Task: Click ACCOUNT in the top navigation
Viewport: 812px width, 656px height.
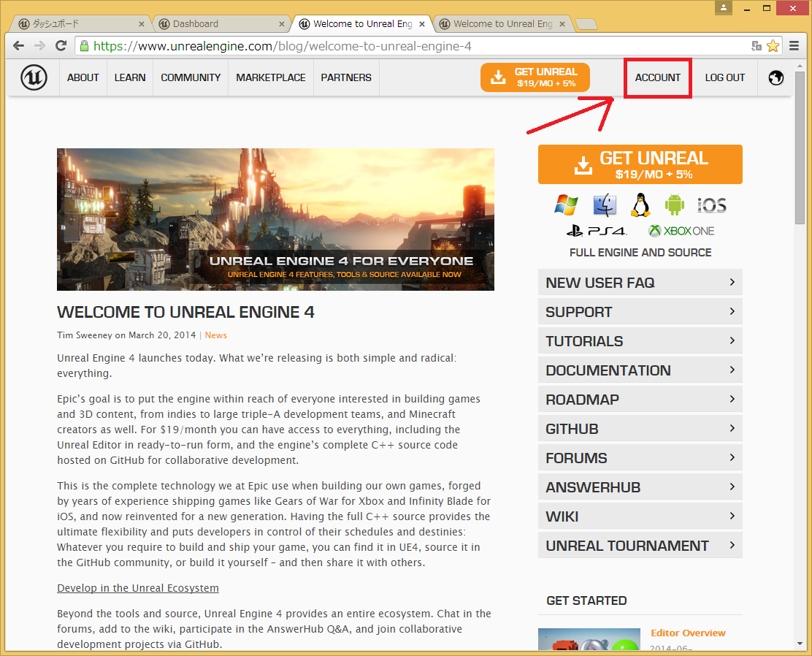Action: click(658, 77)
